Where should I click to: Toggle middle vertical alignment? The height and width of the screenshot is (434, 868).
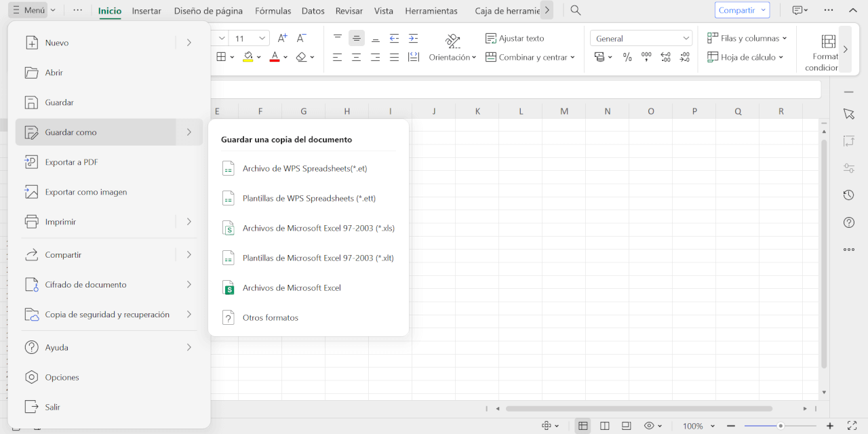[356, 38]
